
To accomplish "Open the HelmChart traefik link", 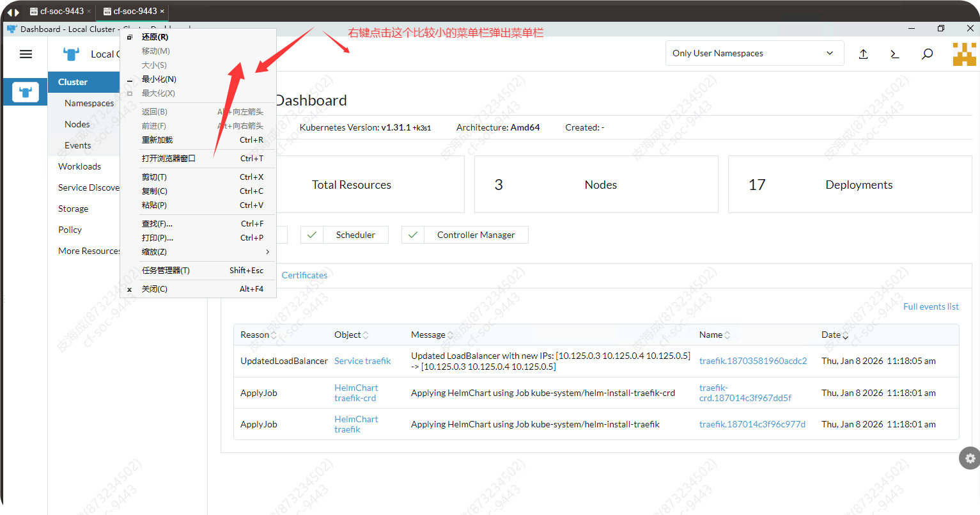I will (x=356, y=424).
